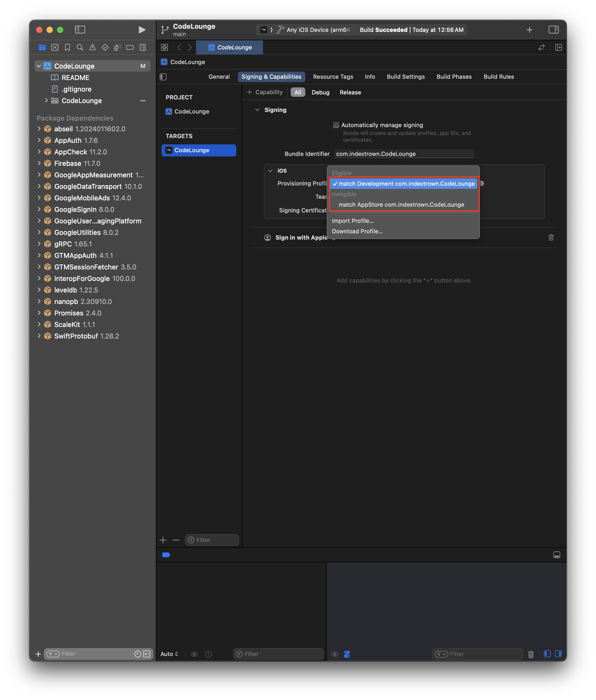This screenshot has width=596, height=700.
Task: Show variables view pane toggle
Action: [547, 654]
